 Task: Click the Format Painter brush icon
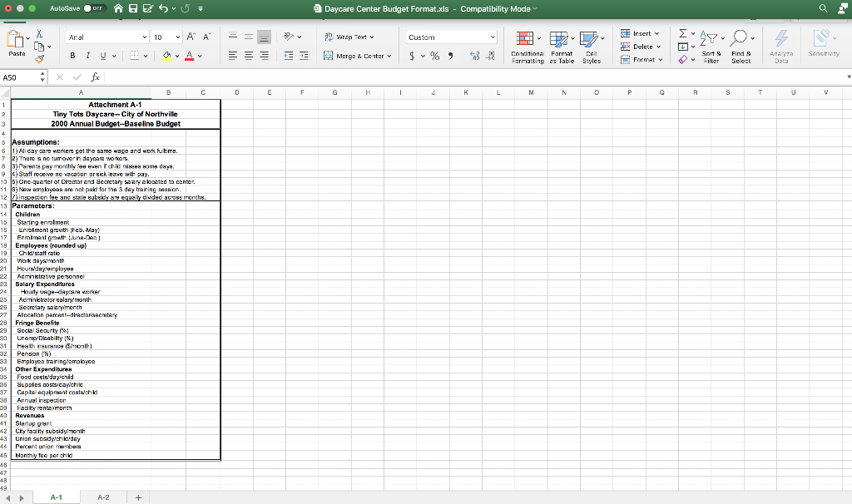[x=39, y=59]
